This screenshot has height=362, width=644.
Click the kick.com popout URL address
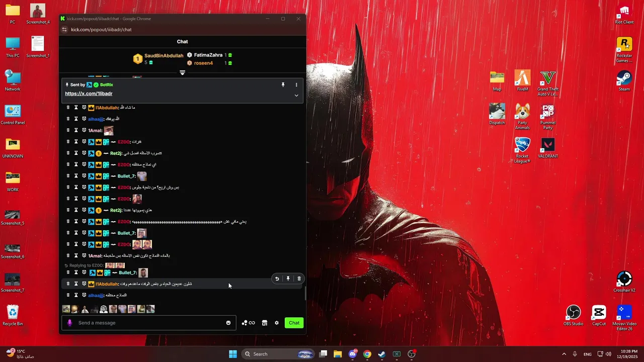[x=101, y=30]
